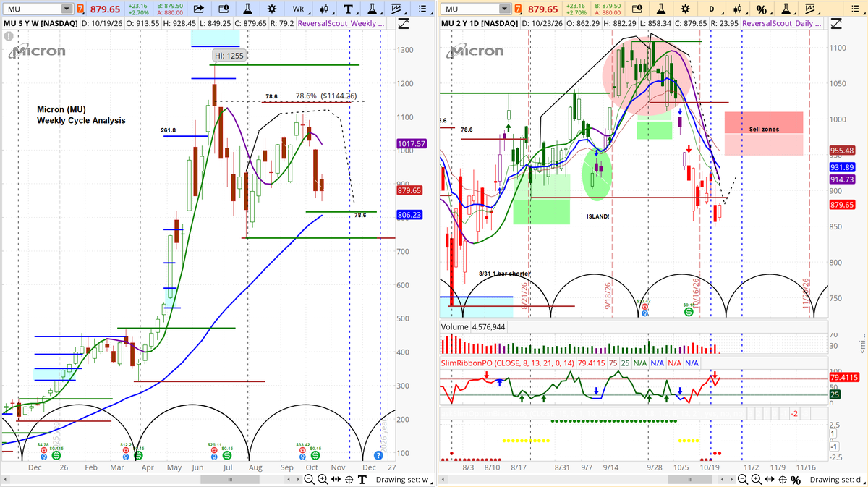
Task: Click text T icon at bottom of left chart
Action: click(362, 480)
